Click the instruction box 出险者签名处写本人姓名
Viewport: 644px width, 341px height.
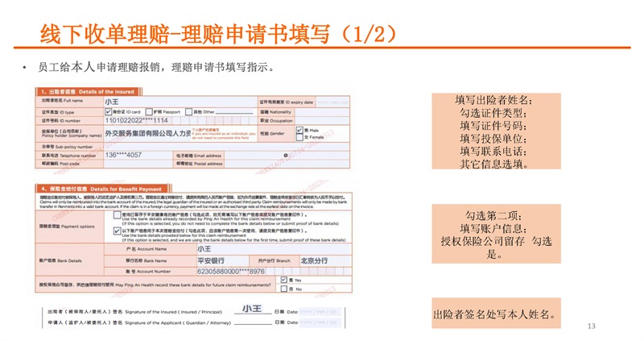point(496,314)
